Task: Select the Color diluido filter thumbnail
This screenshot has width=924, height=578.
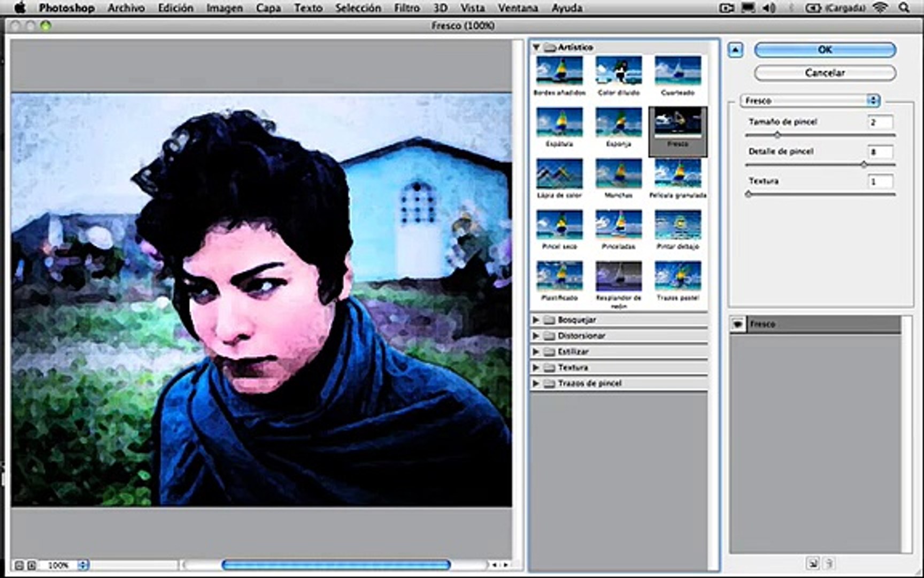Action: click(x=619, y=71)
